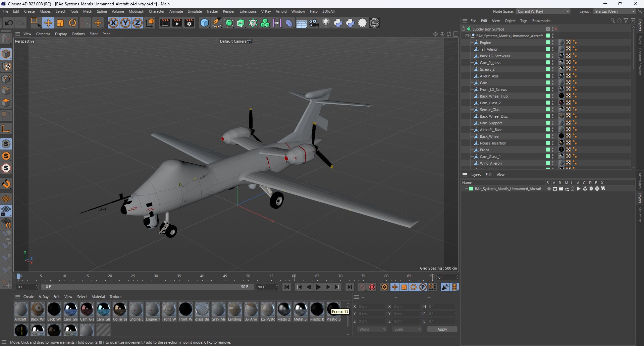Toggle Autokeying red button
The height and width of the screenshot is (346, 644).
pos(372,287)
